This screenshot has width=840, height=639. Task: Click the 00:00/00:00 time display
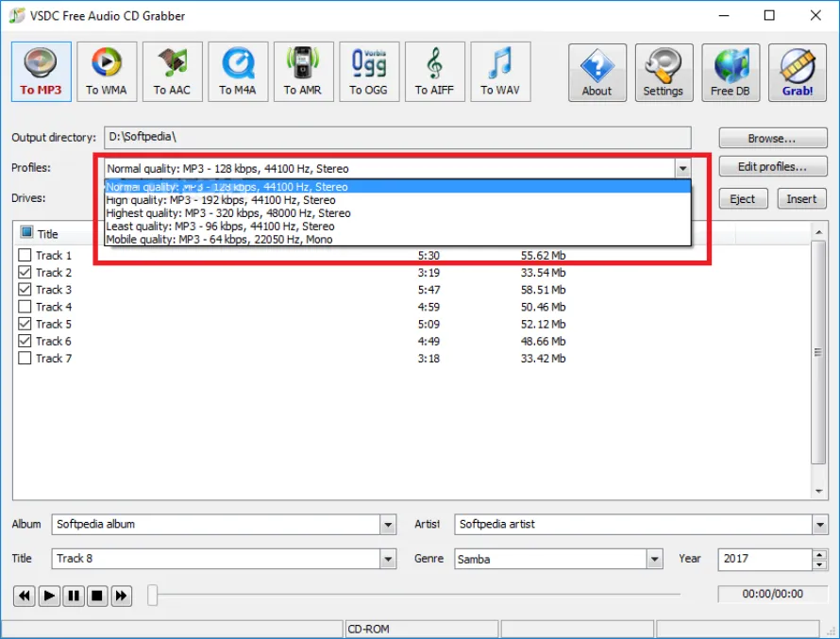[772, 594]
